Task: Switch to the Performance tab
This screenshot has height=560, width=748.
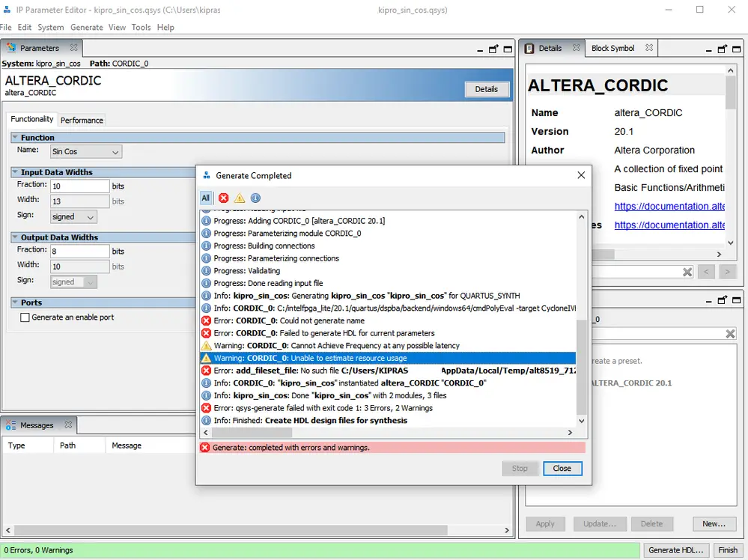Action: (x=82, y=120)
